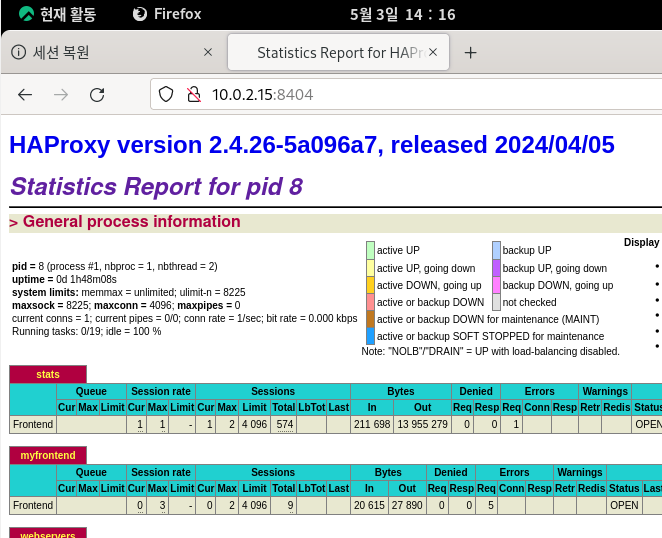662x538 pixels.
Task: Close the Statistics Report tab
Action: coord(433,52)
